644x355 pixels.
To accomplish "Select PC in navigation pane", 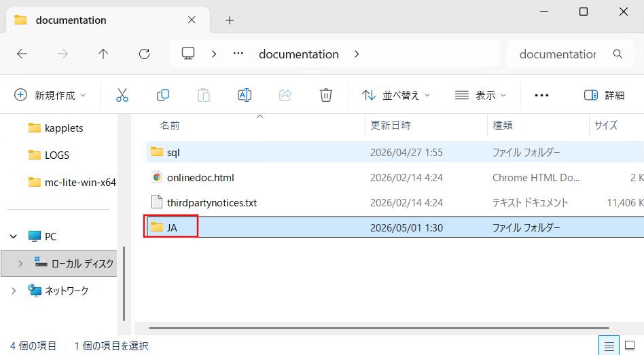I will click(x=50, y=236).
